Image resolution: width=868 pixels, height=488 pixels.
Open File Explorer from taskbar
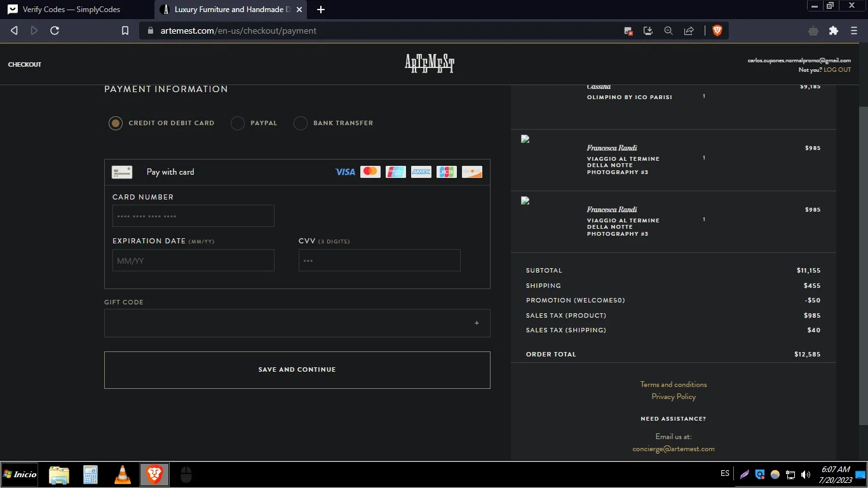pyautogui.click(x=59, y=475)
